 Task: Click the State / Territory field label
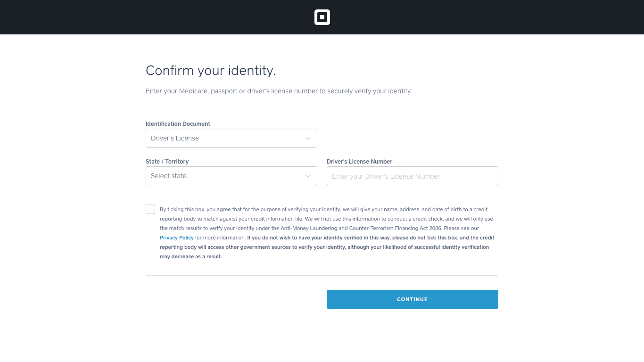point(167,162)
